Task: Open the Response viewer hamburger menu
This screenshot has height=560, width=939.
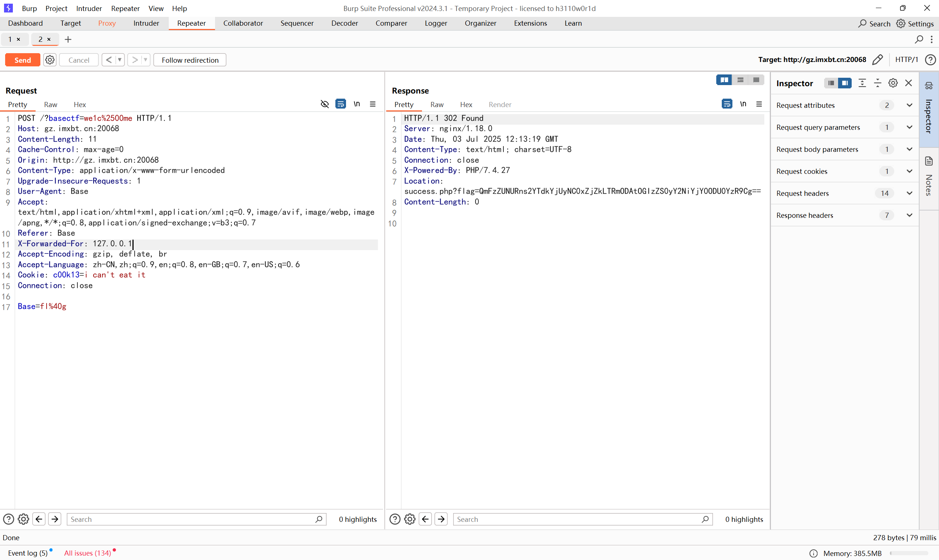Action: tap(759, 104)
